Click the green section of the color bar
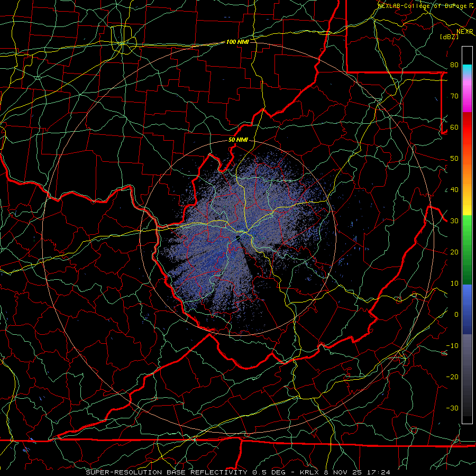The height and width of the screenshot is (476, 476). [467, 250]
